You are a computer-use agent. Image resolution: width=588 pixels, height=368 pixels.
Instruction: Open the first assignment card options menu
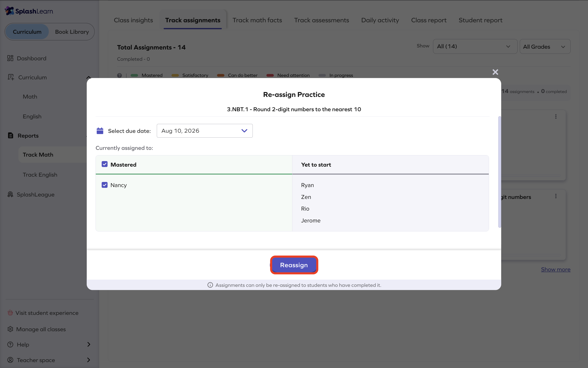pyautogui.click(x=556, y=116)
